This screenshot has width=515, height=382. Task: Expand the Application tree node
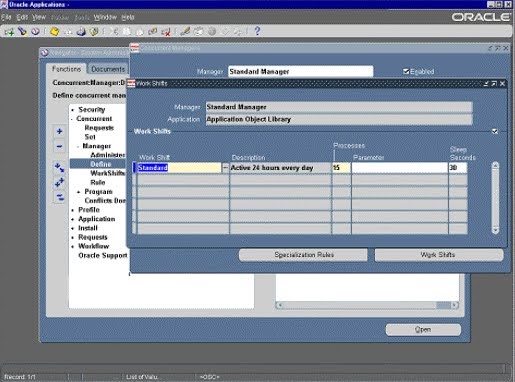coord(73,219)
